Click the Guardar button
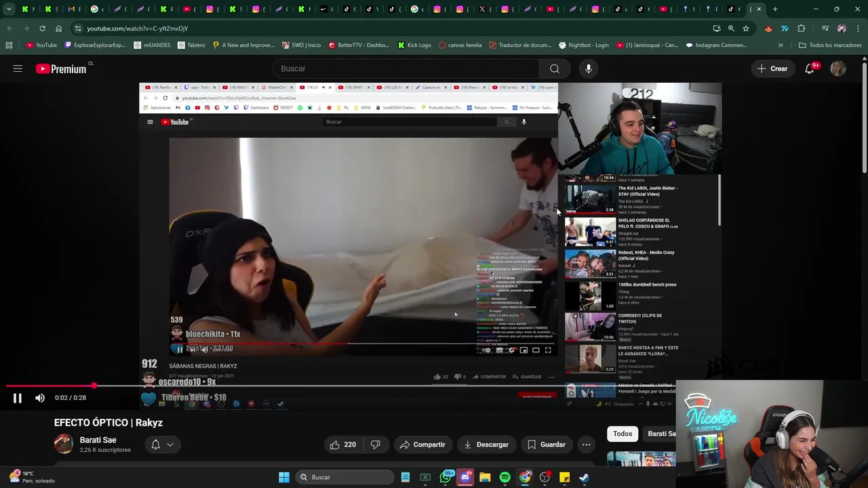Image resolution: width=868 pixels, height=488 pixels. pyautogui.click(x=547, y=445)
